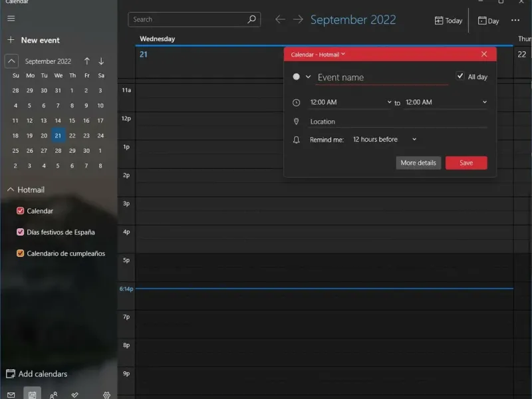
Task: Uncheck Días festivos de España calendar
Action: pos(21,232)
